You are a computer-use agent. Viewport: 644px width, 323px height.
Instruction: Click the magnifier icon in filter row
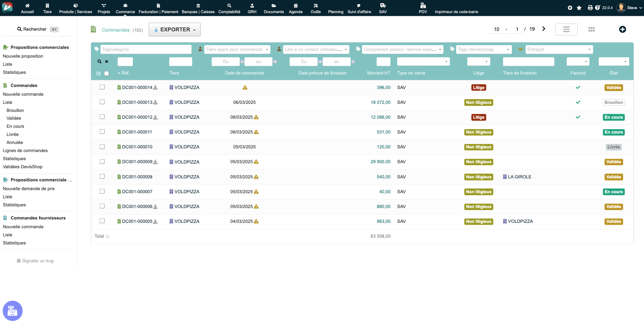point(99,62)
